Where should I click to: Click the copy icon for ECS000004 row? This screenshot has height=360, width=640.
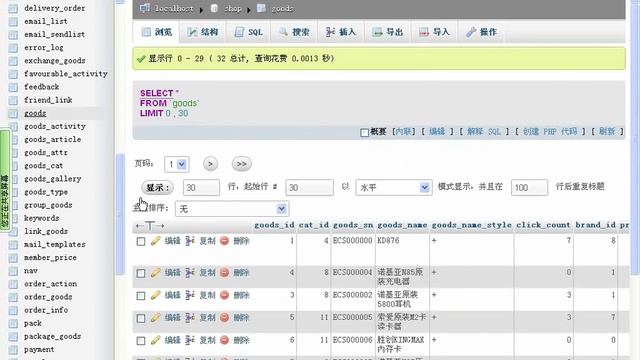coord(190,273)
